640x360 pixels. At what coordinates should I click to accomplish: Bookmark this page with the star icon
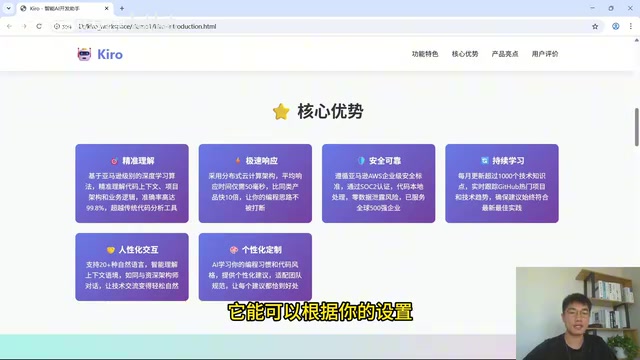(595, 26)
